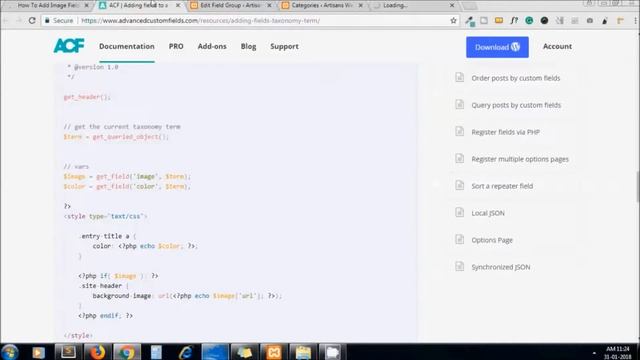Click document icon beside 'Order posts by custom fields'
Screen dimensions: 640x360
pos(460,77)
